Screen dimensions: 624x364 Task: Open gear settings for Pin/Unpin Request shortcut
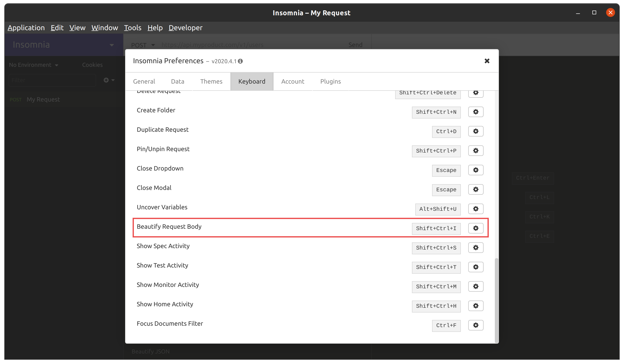476,151
